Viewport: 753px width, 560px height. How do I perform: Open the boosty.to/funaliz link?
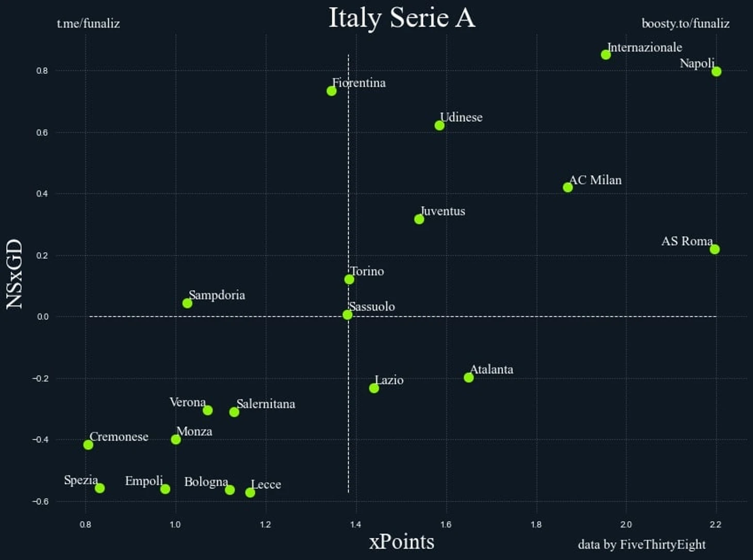pyautogui.click(x=685, y=23)
